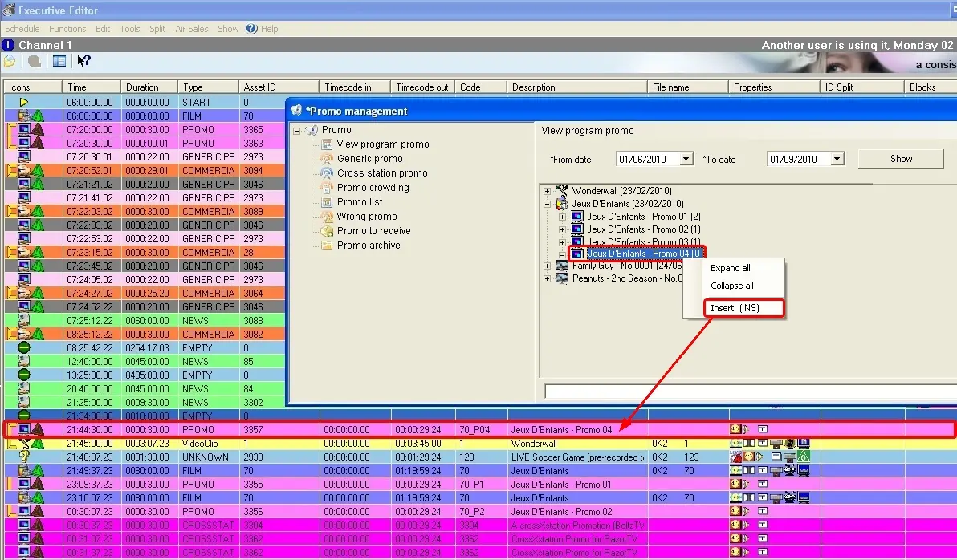Expand the Jeux D'Enfants - Promo 01 node
957x560 pixels.
562,217
